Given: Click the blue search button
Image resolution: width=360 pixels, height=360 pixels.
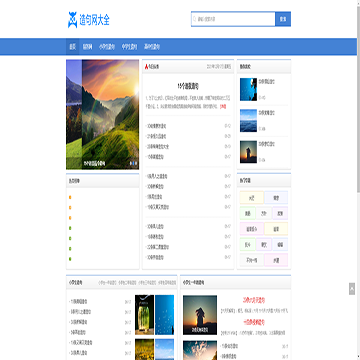Looking at the screenshot, I should tap(283, 19).
